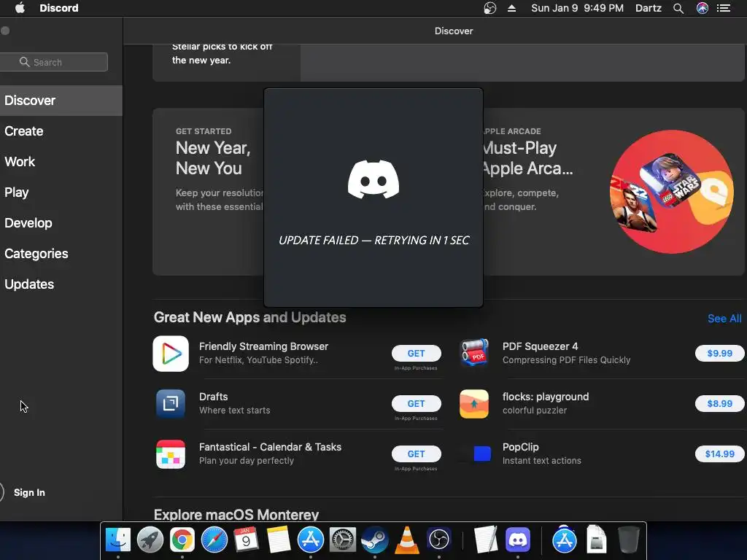
Task: Click the 'Great New Apps and Updates' heading
Action: click(249, 317)
